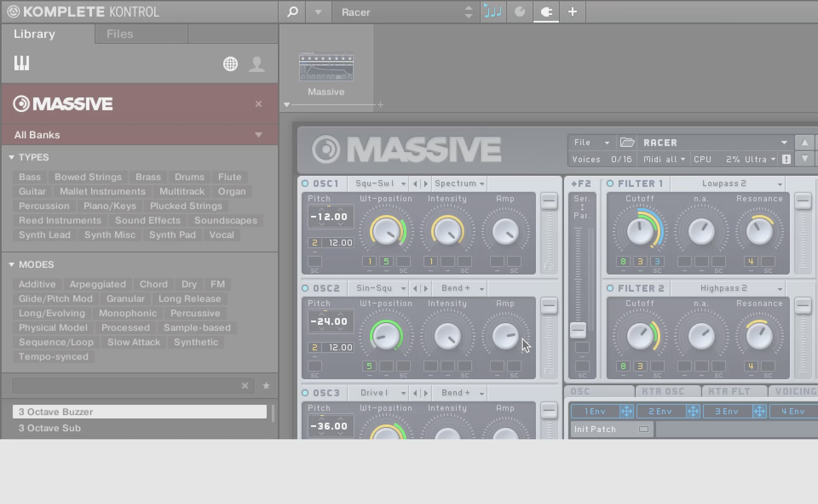Toggle the favorites star filter
The image size is (818, 504).
[x=266, y=386]
